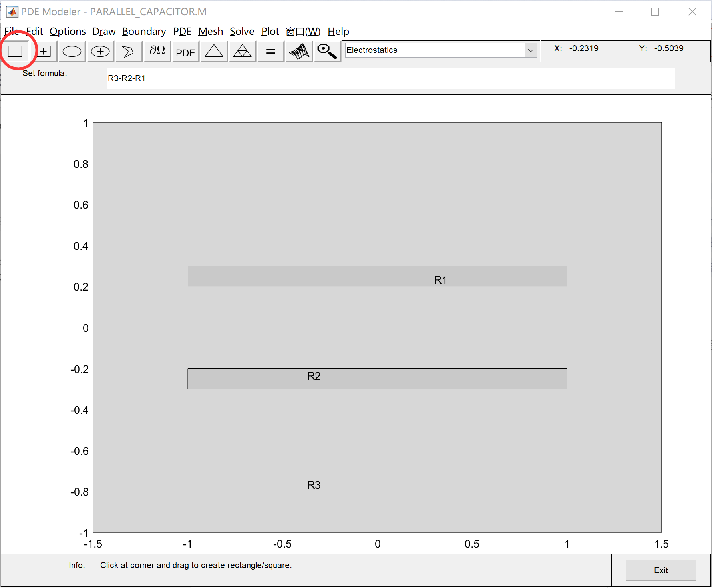Open the Help menu
This screenshot has height=588, width=712.
(x=338, y=31)
